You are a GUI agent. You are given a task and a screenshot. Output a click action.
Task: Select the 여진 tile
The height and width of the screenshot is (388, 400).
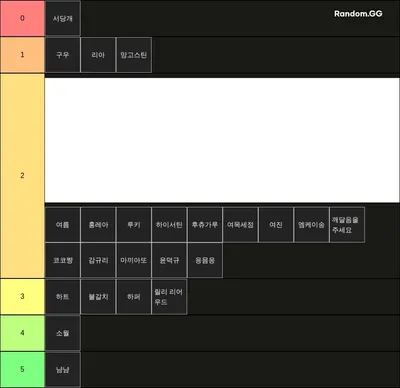pos(276,225)
